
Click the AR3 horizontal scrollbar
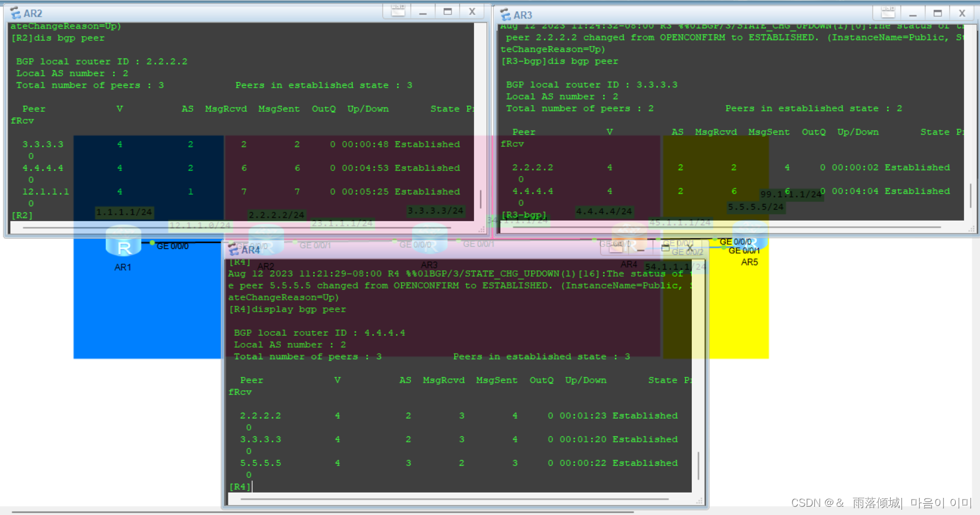pos(727,226)
